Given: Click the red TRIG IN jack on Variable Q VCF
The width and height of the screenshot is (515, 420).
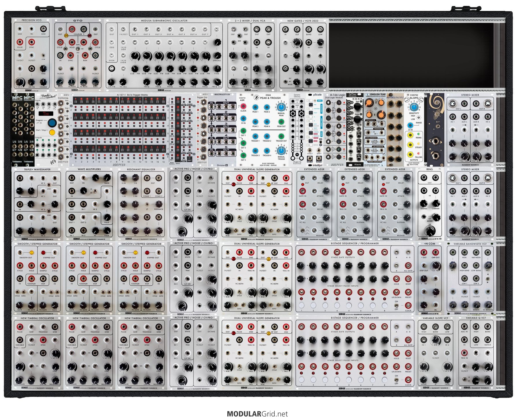Looking at the screenshot, I should pos(464,353).
